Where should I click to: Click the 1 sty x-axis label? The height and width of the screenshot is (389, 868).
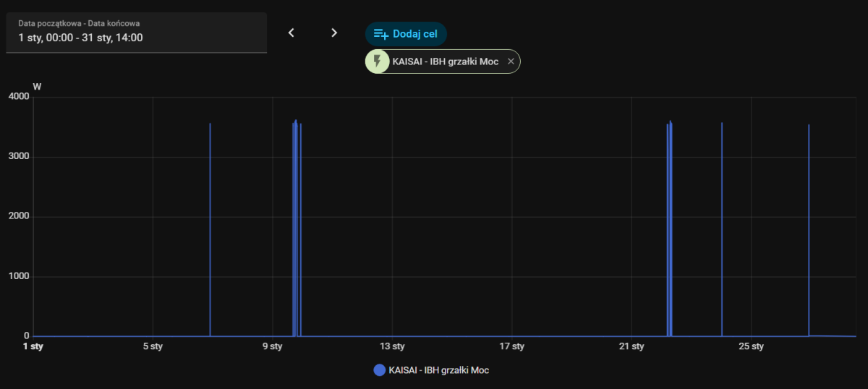click(x=33, y=346)
